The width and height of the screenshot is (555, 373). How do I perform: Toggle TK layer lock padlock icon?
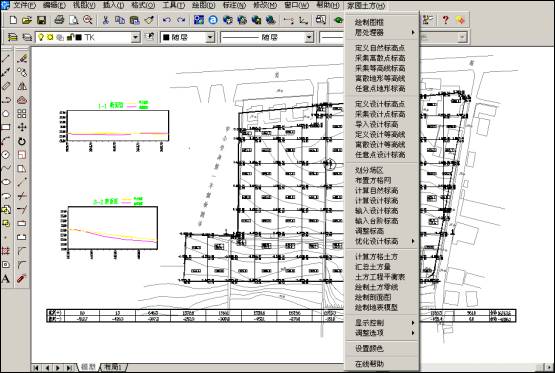70,37
